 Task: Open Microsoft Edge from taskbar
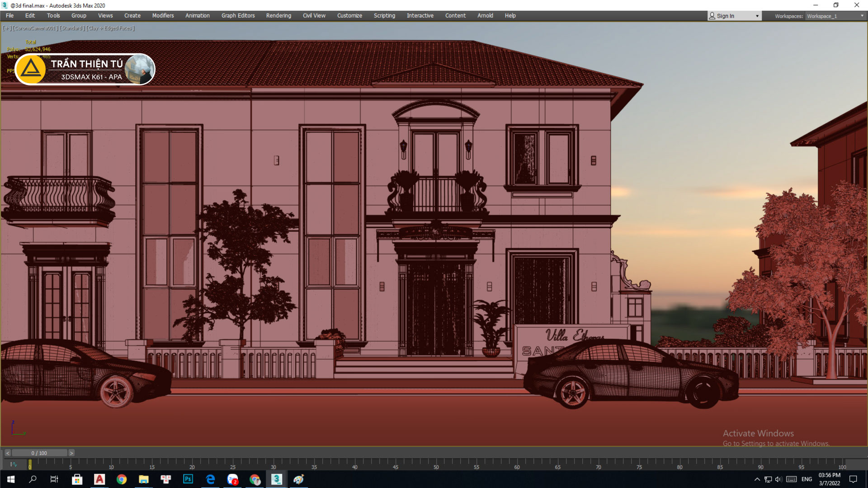click(x=210, y=479)
